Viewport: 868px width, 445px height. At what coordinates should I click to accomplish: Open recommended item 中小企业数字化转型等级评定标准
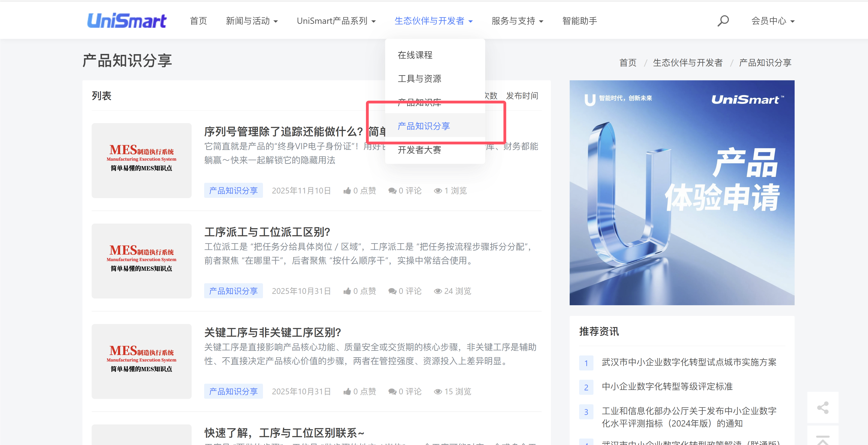[x=667, y=386]
